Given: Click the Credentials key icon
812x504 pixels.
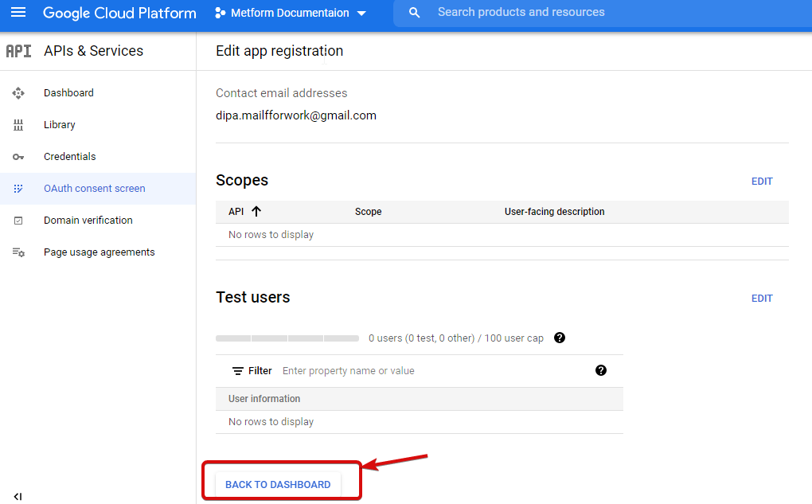Looking at the screenshot, I should tap(18, 157).
